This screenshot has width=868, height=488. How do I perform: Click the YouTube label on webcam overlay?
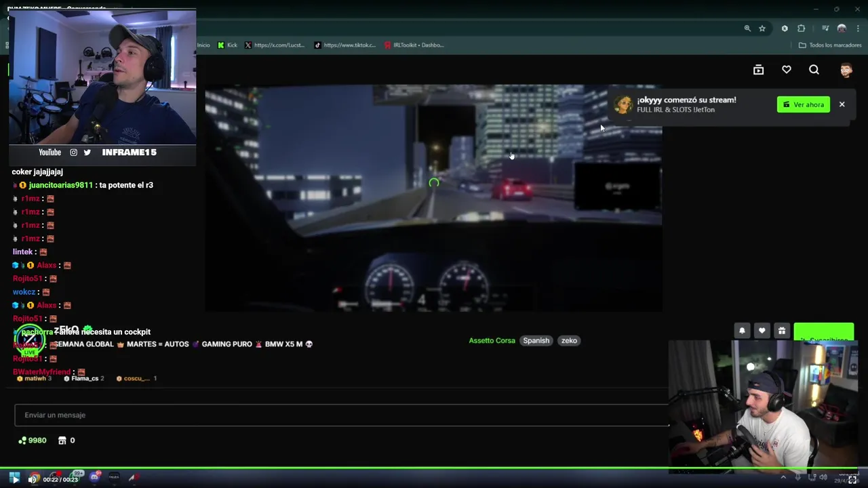point(50,152)
